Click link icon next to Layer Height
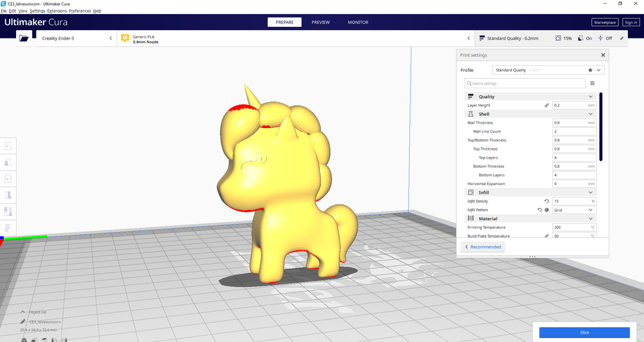 click(547, 106)
